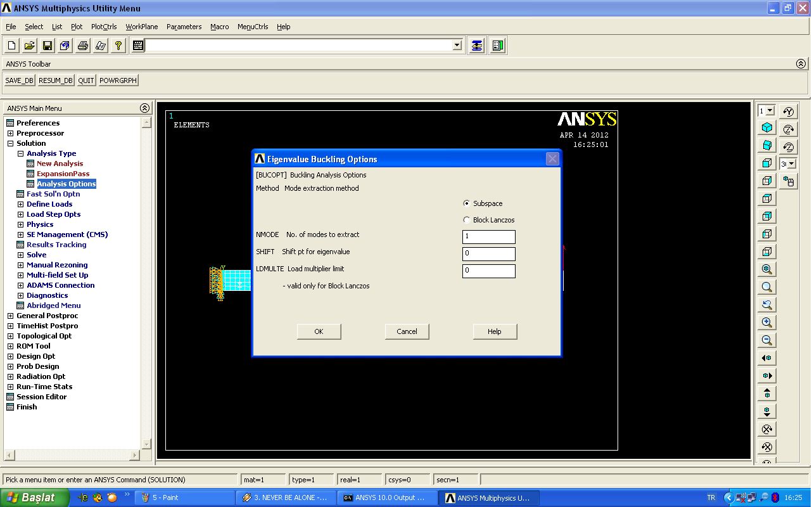Click the Raise Hidden icon beside the command box
Image resolution: width=812 pixels, height=507 pixels.
(x=477, y=46)
